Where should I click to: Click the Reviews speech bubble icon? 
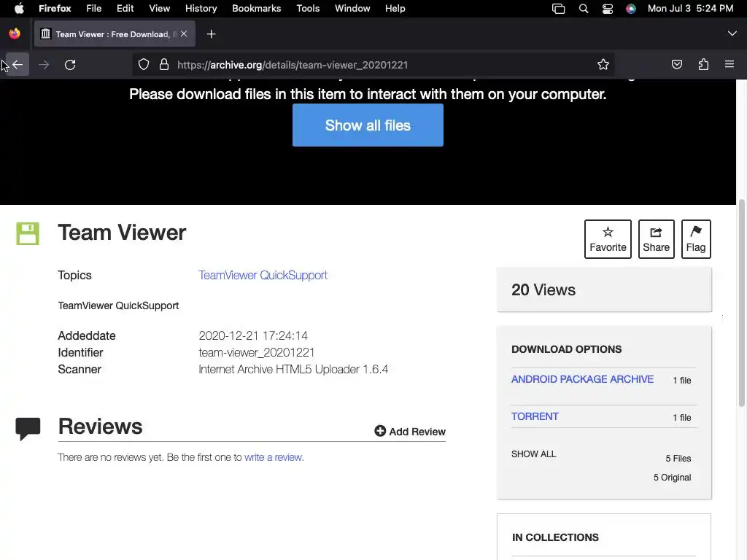coord(28,429)
